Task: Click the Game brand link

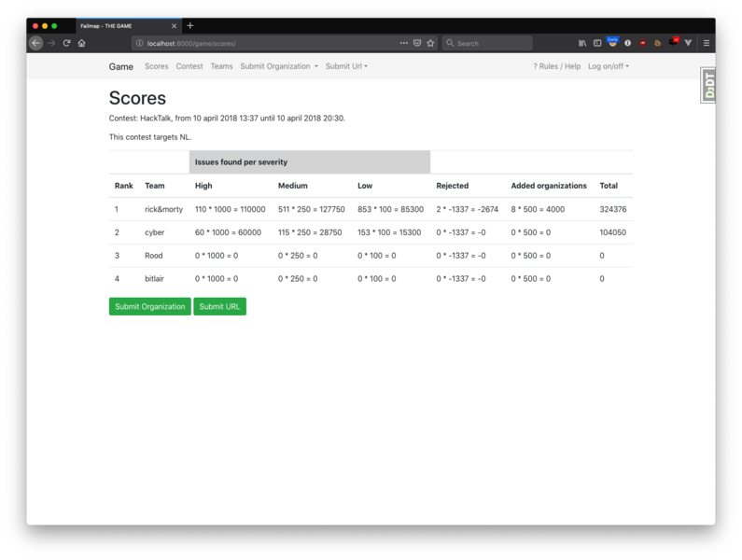Action: point(120,67)
